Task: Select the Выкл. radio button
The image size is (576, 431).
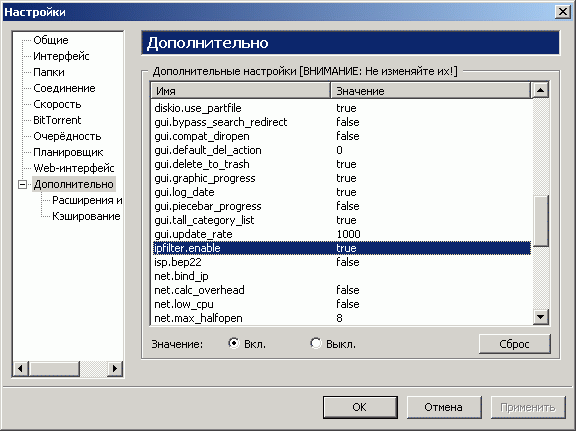Action: coord(316,344)
